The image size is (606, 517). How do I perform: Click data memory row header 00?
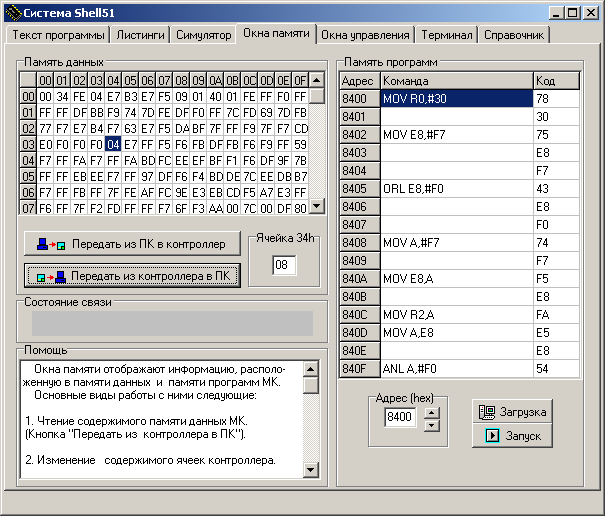tap(28, 97)
